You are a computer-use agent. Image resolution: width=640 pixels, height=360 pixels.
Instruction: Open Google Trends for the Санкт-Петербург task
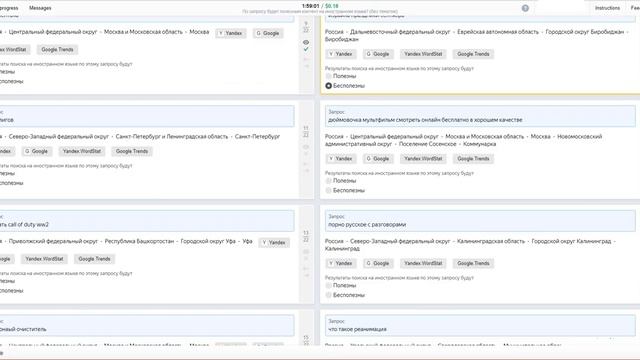click(x=132, y=151)
